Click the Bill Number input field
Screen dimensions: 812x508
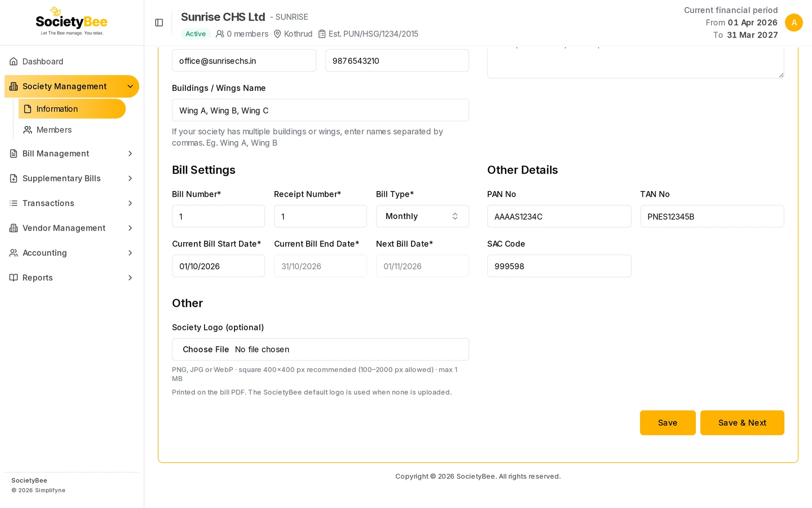click(218, 216)
